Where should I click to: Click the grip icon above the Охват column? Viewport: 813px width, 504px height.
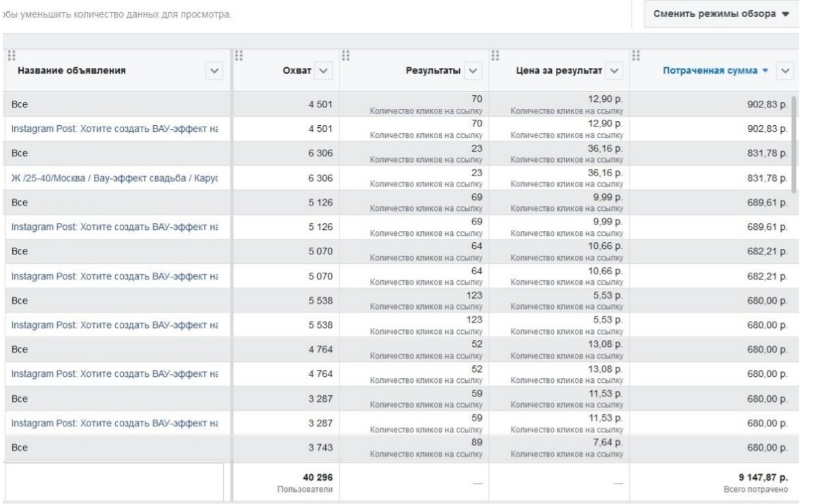click(239, 56)
